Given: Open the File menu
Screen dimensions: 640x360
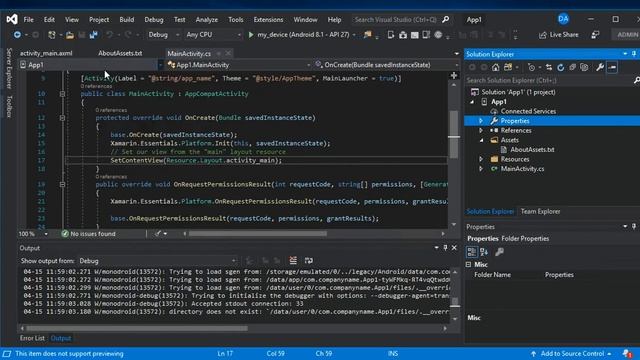Looking at the screenshot, I should click(29, 20).
